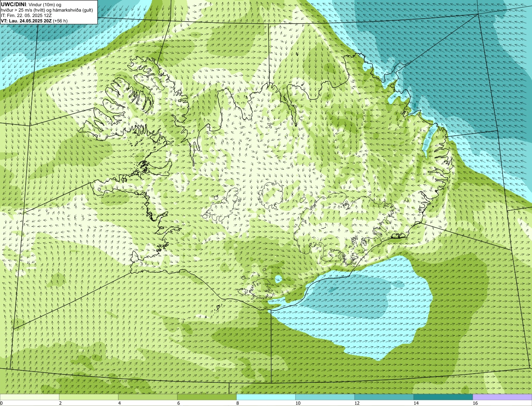Screen dimensions: 532x406
Task: Click the legend tick label '4'
Action: tap(120, 403)
